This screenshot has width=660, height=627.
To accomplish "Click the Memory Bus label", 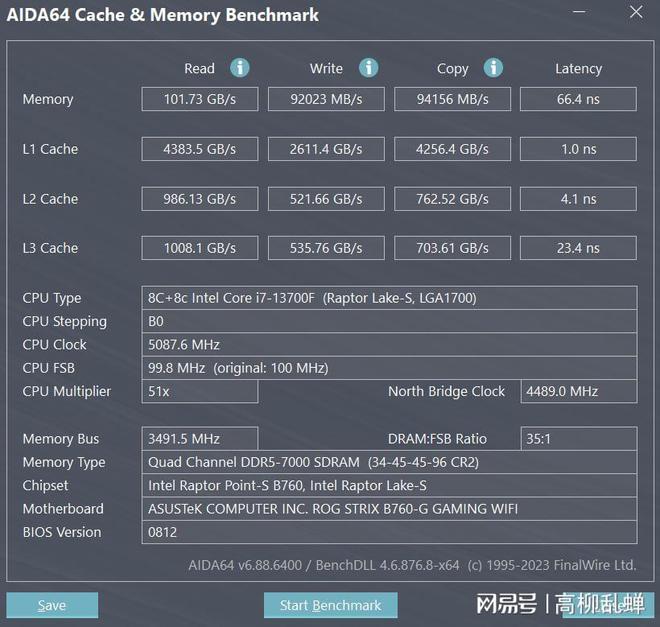I will 61,439.
